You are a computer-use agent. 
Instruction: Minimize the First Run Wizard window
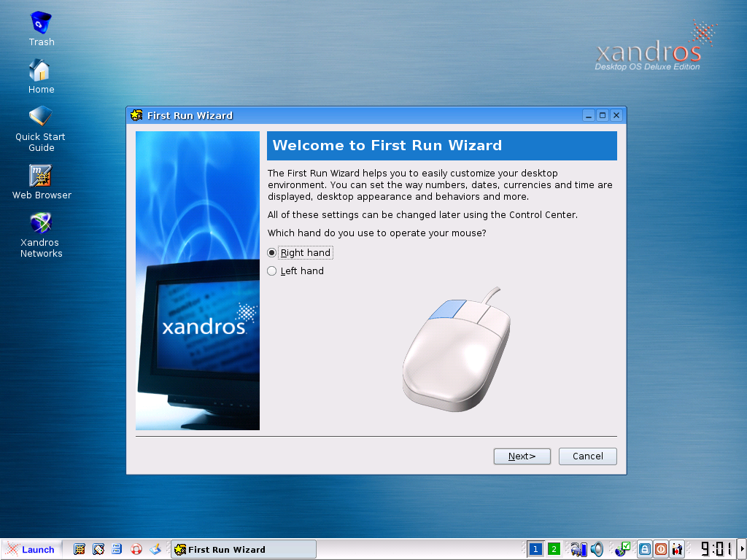pos(589,115)
